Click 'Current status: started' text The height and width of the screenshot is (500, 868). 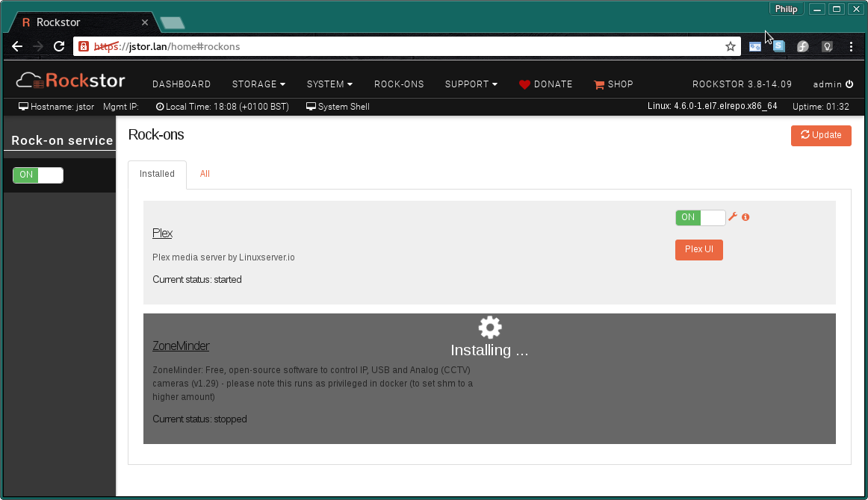pyautogui.click(x=197, y=280)
